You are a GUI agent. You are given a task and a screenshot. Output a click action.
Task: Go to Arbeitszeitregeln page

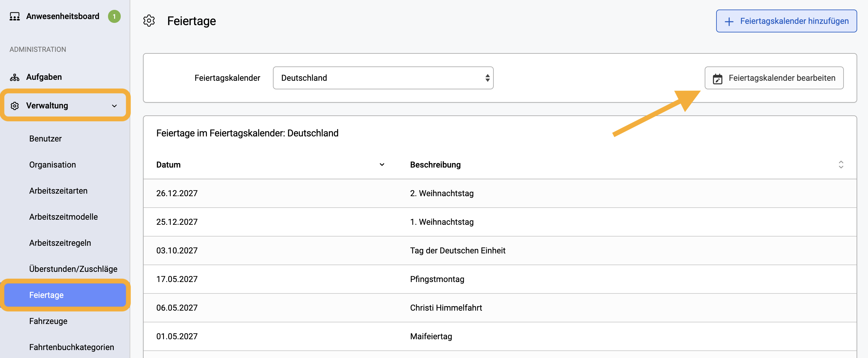(x=60, y=243)
